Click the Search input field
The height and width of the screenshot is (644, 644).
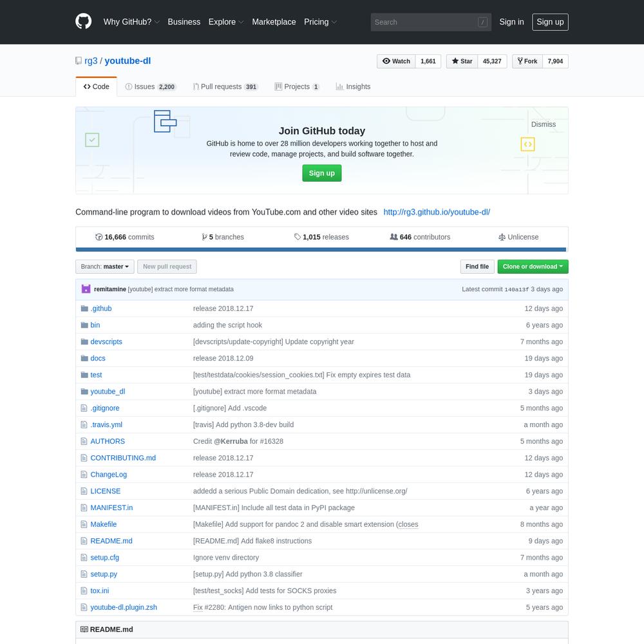(431, 22)
